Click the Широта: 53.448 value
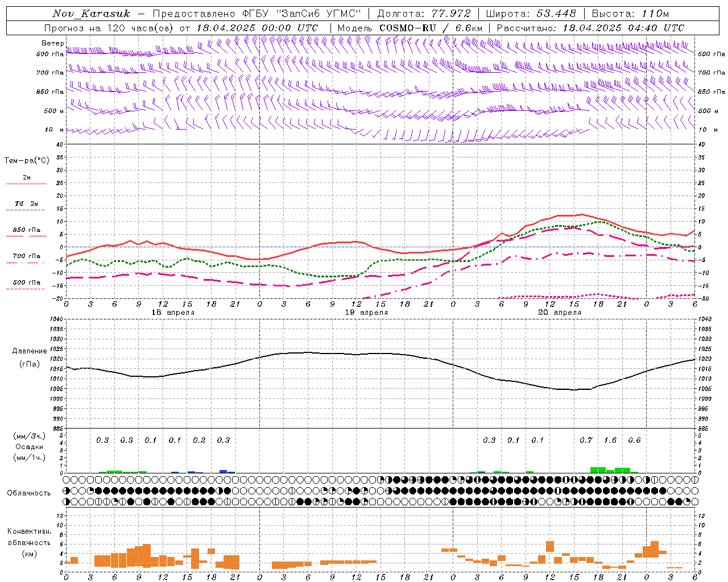The height and width of the screenshot is (582, 728). point(531,14)
